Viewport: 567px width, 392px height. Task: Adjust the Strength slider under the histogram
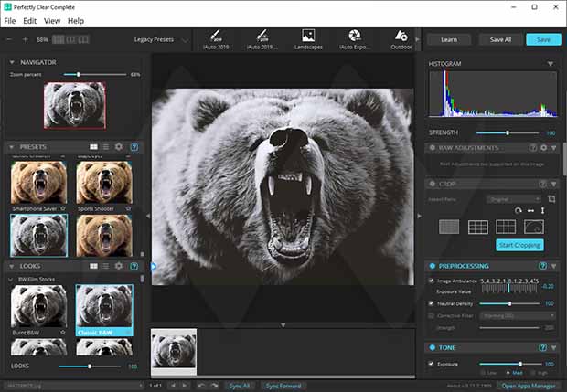pos(508,132)
